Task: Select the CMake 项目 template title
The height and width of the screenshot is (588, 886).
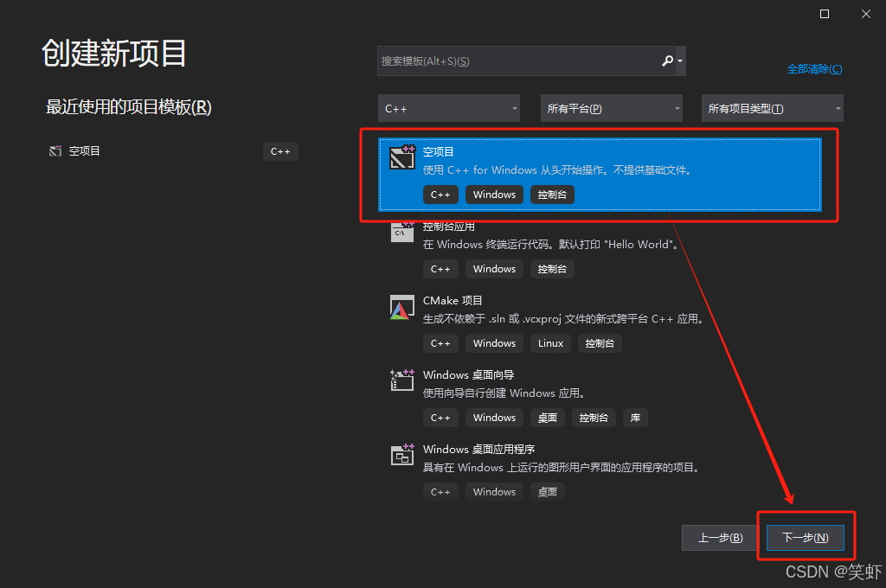Action: pyautogui.click(x=453, y=301)
